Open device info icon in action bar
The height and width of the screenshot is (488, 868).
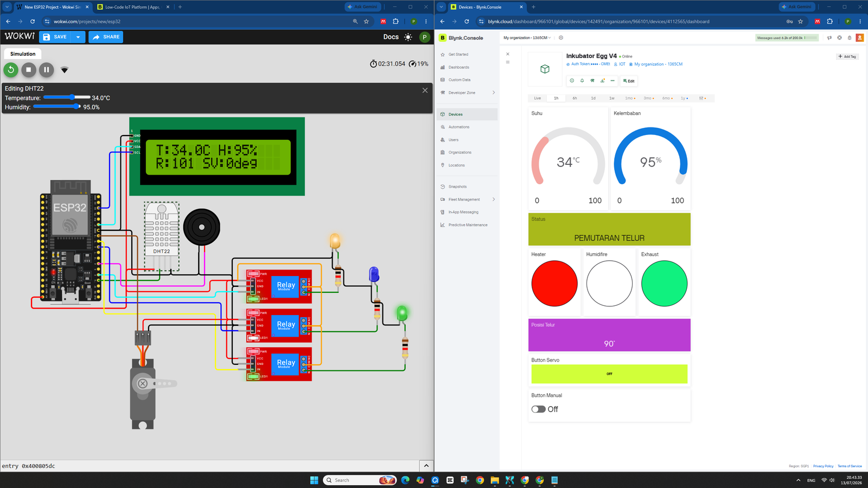pos(572,81)
